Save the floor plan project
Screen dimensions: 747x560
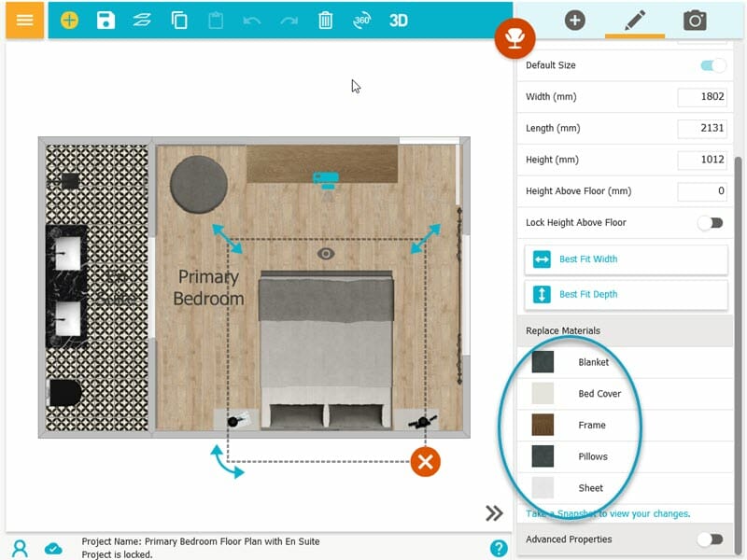[x=106, y=20]
